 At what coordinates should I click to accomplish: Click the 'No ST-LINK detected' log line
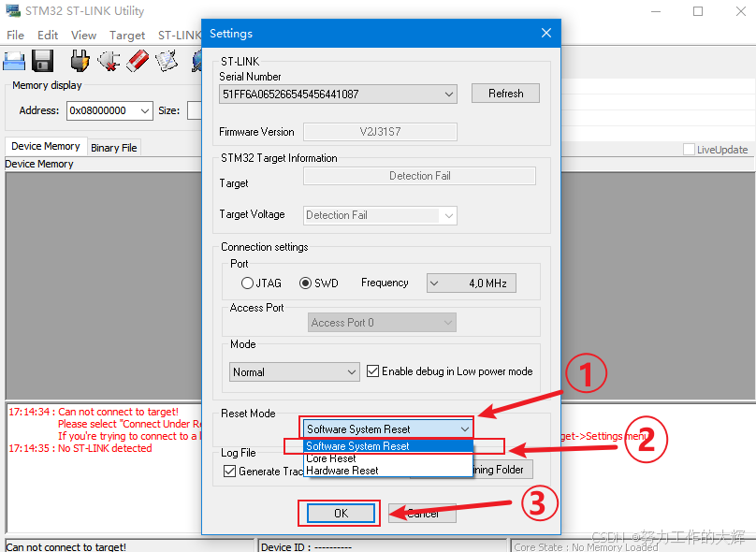coord(80,448)
